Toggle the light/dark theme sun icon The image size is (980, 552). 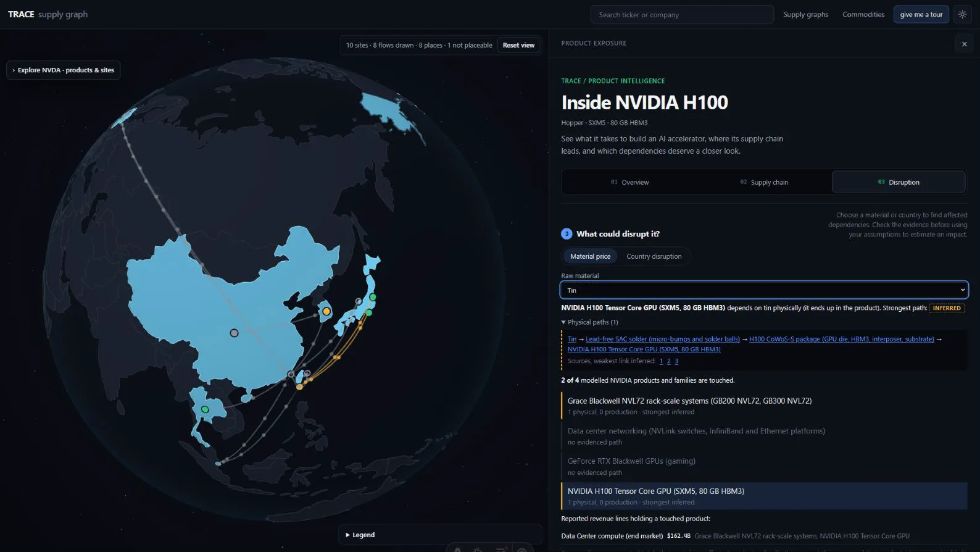tap(962, 14)
